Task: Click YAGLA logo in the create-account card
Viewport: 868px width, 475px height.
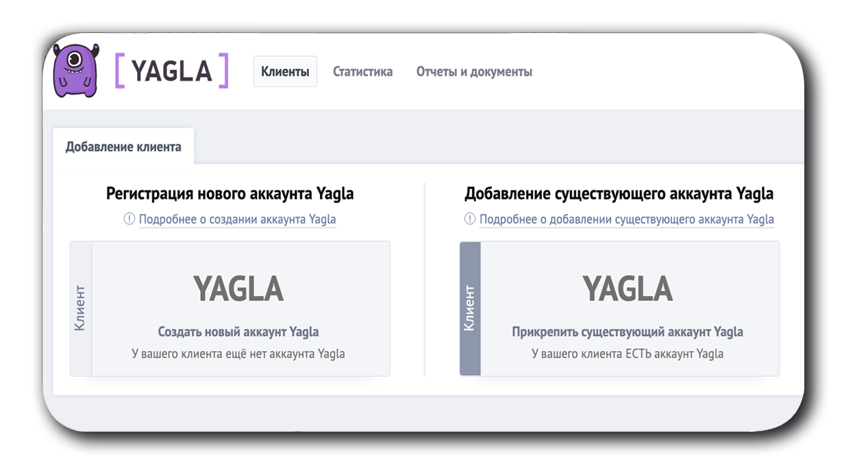Action: tap(238, 289)
